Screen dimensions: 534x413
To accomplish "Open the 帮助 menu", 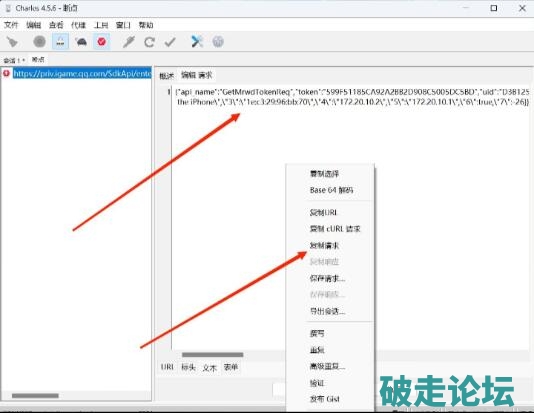I will tap(146, 25).
